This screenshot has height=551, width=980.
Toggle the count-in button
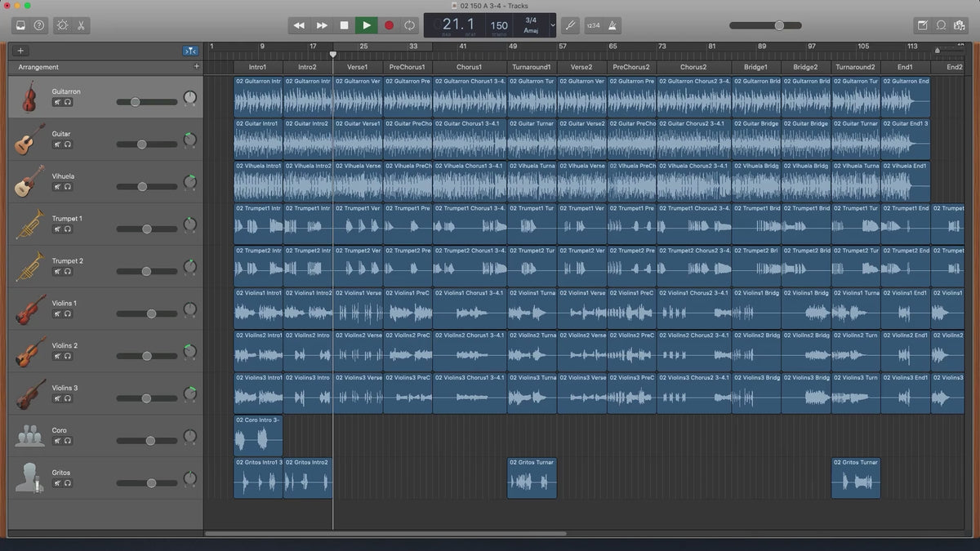(x=593, y=25)
